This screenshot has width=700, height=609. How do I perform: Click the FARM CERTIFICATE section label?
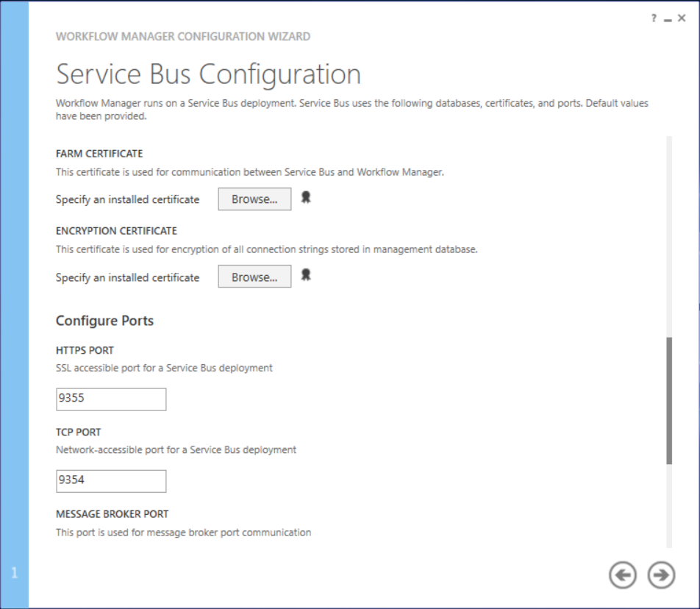pyautogui.click(x=99, y=154)
